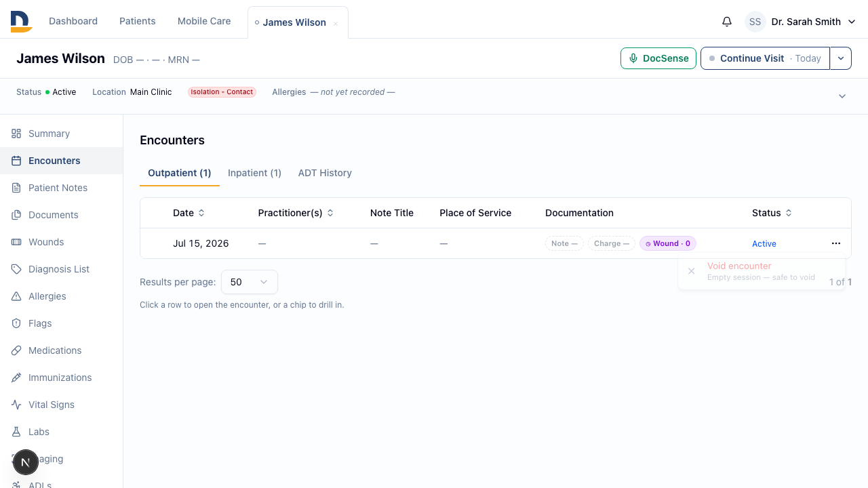Viewport: 868px width, 488px height.
Task: Open the encounter row three-dot menu
Action: point(836,243)
